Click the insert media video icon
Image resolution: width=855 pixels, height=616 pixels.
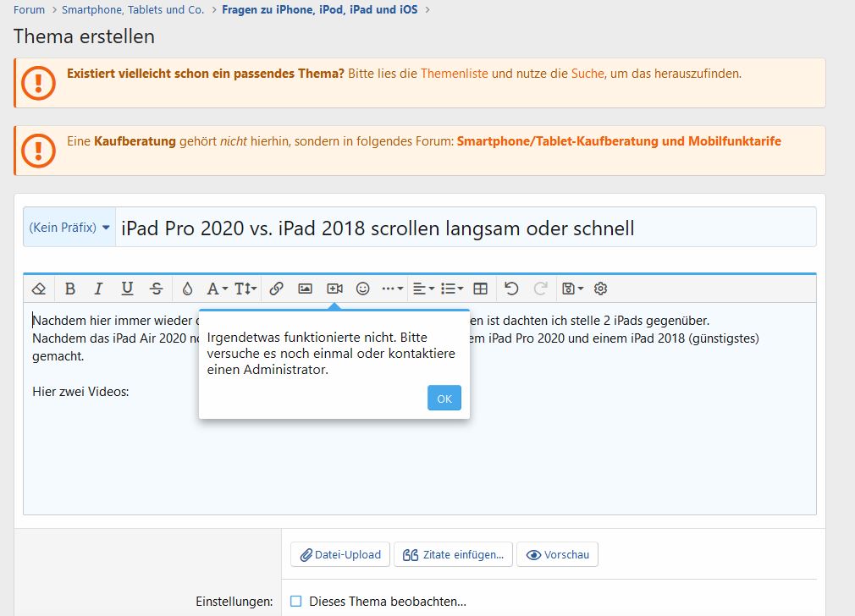(x=334, y=289)
